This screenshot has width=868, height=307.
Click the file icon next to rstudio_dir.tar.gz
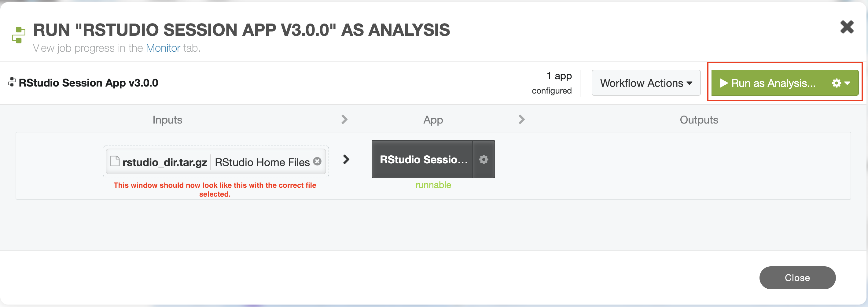pyautogui.click(x=115, y=161)
